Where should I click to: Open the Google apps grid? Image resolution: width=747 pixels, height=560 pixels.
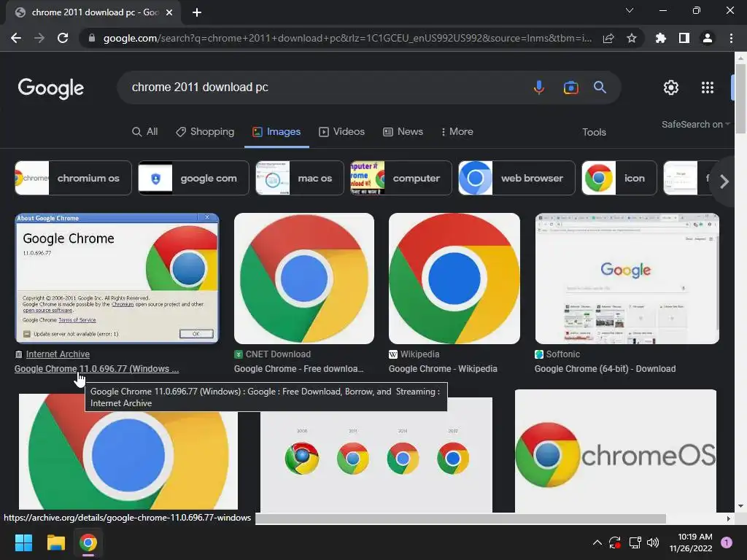point(708,87)
